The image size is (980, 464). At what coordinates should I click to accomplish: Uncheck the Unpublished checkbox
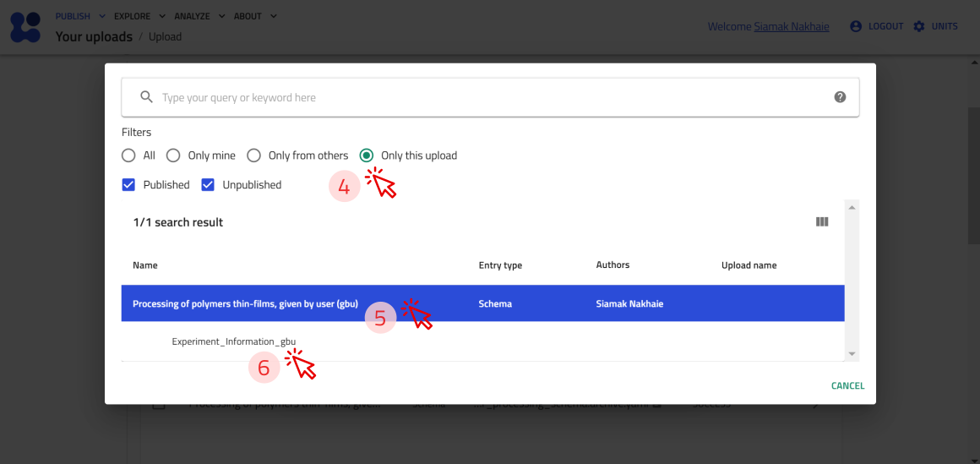click(208, 185)
